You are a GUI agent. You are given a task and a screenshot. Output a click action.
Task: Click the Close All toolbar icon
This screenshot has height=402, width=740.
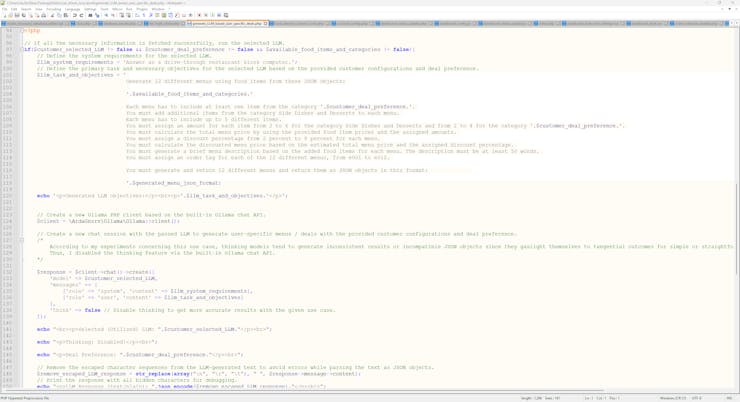pyautogui.click(x=37, y=15)
